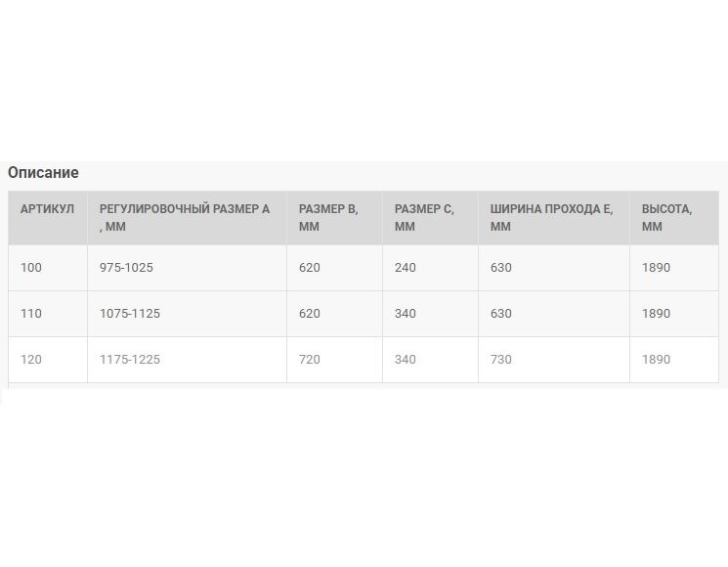Select article cell 100
The width and height of the screenshot is (728, 567).
point(47,268)
